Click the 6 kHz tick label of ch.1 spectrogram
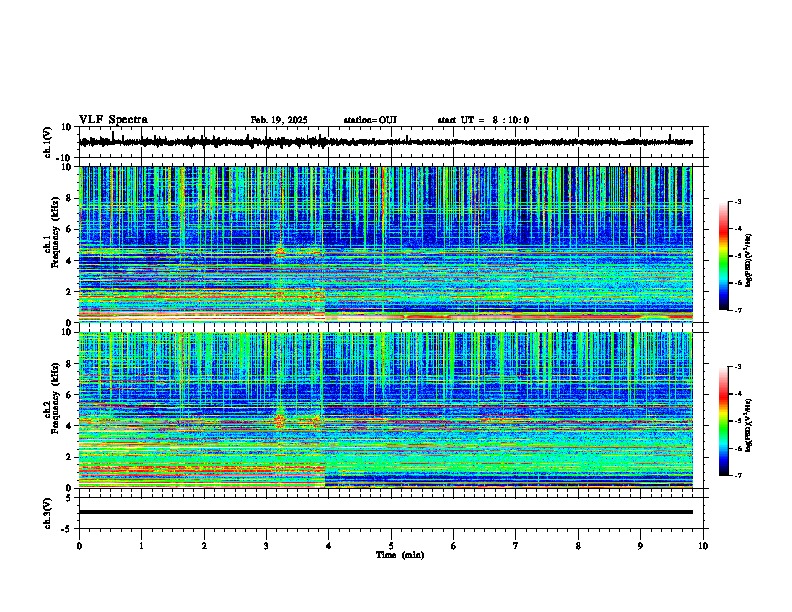 tap(70, 230)
